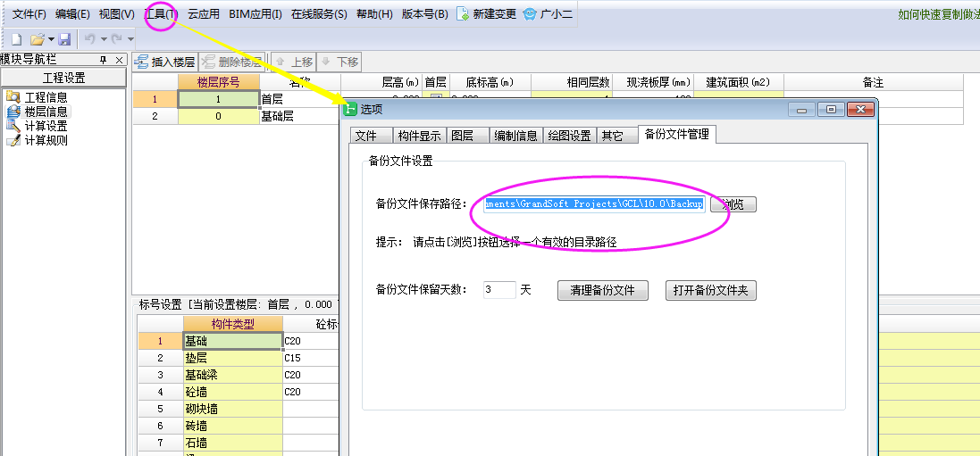Select 计算规则 in the navigation tree

point(38,141)
